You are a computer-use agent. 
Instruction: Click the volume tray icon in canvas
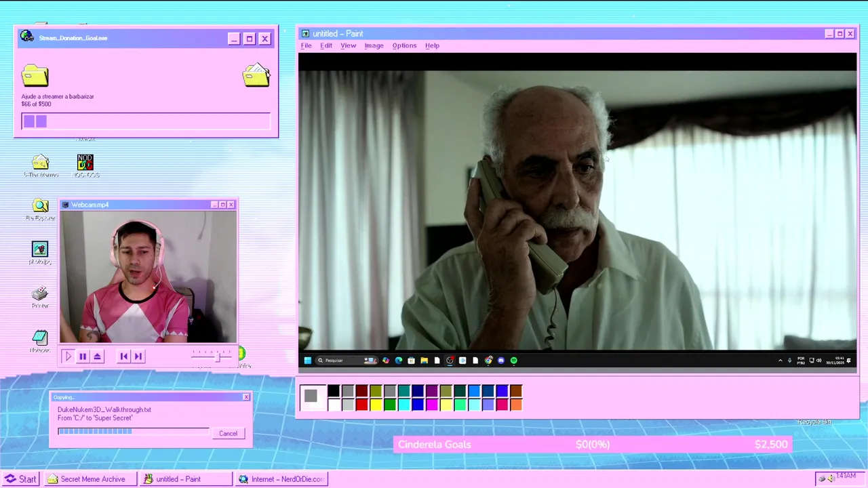[x=818, y=361]
